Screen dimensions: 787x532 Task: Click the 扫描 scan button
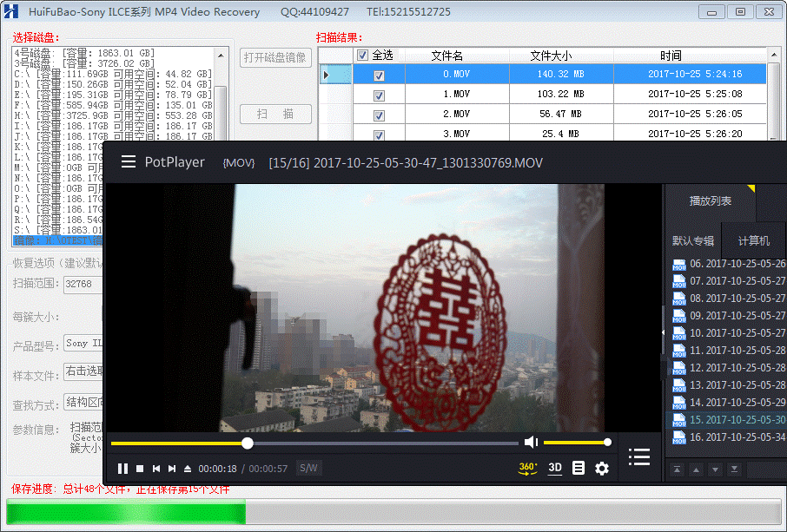275,114
